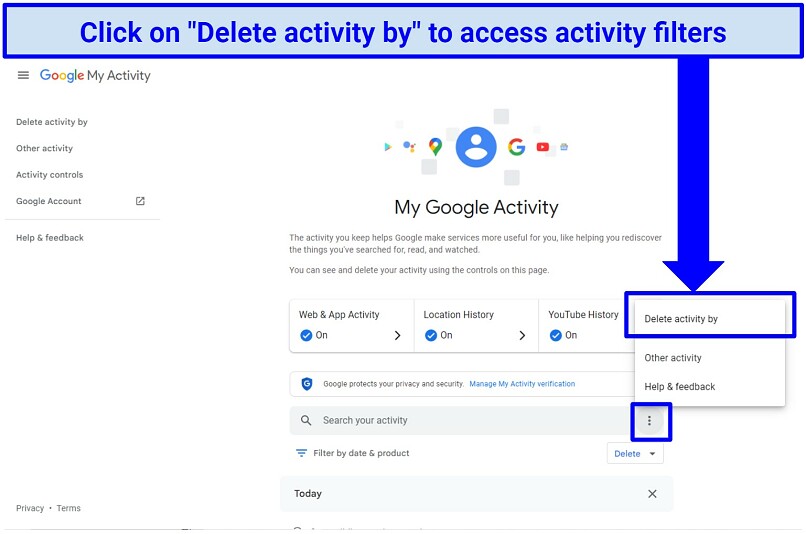Click the Web & App Activity On checkmark
Image resolution: width=806 pixels, height=534 pixels.
click(x=306, y=336)
